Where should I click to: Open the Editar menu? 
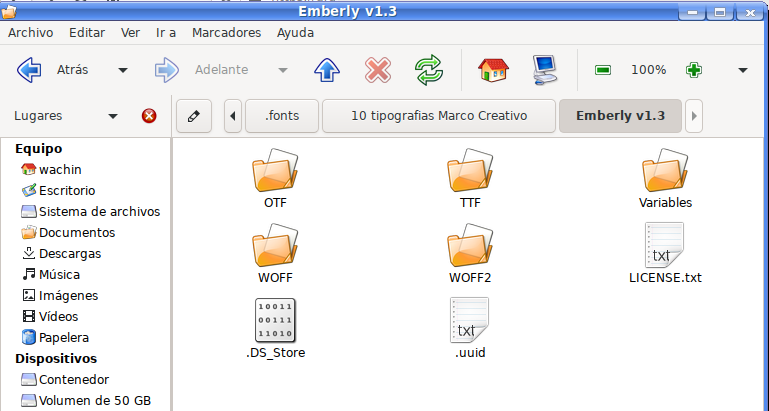[x=87, y=33]
